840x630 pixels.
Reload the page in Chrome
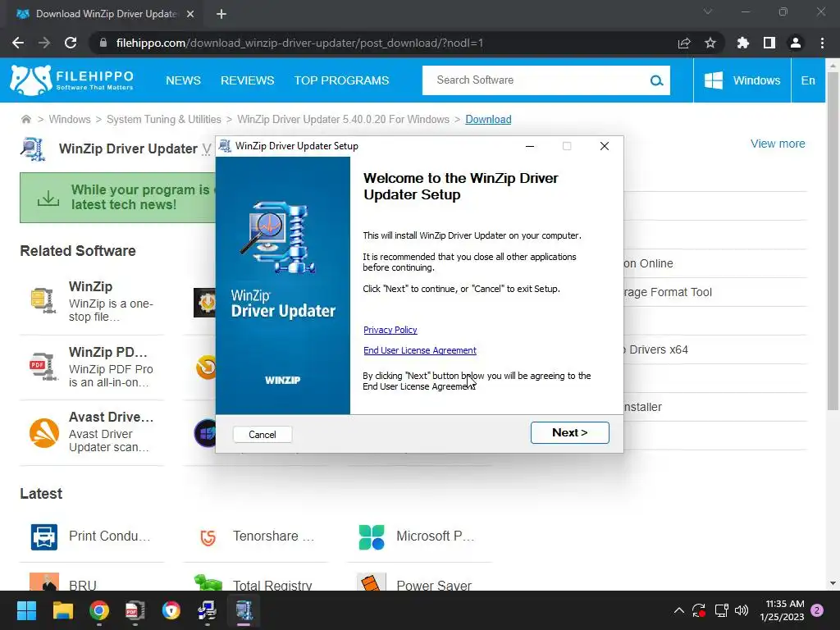click(x=71, y=43)
